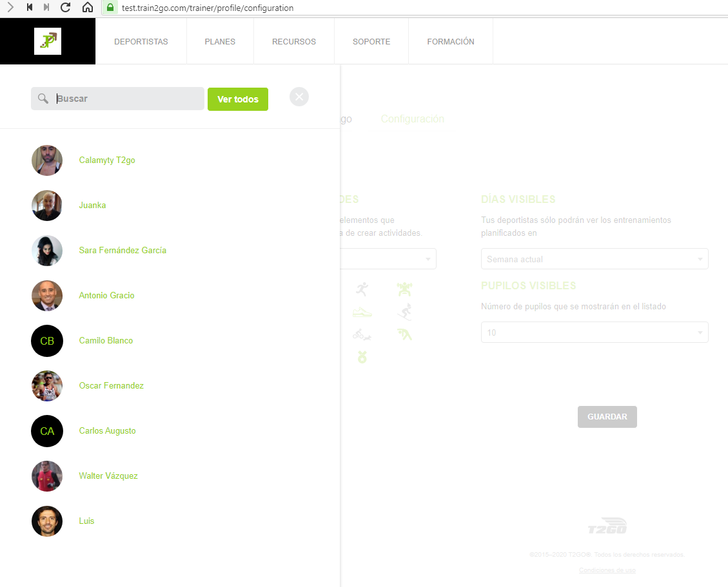Click the Buscar search field
Screen dimensions: 728x587
click(x=128, y=99)
